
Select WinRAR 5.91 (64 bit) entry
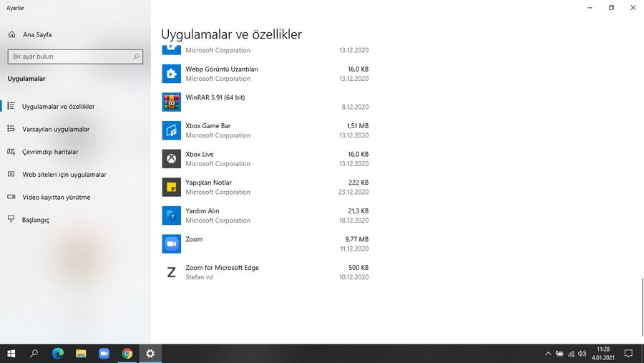coord(215,97)
